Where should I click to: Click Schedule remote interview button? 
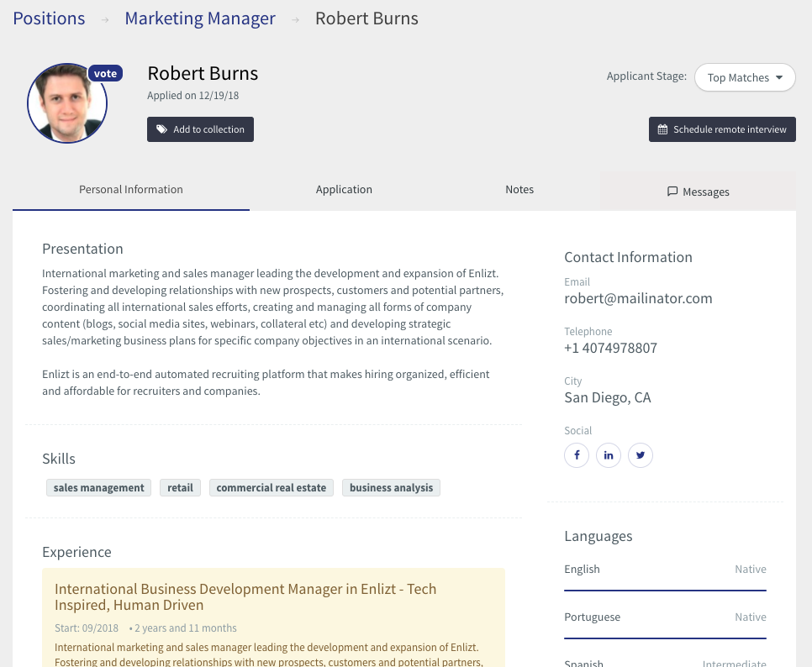[722, 129]
